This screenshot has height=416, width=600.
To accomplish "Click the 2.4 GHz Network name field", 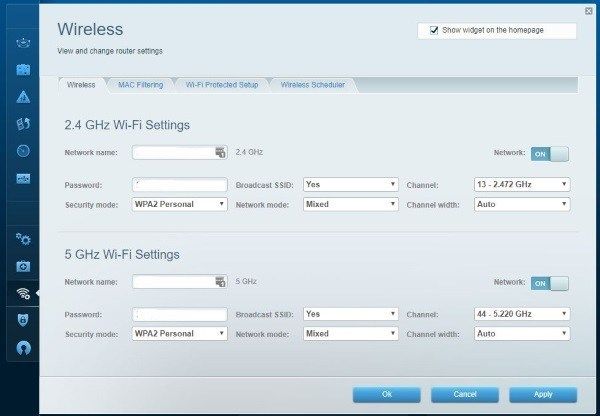I will (173, 153).
